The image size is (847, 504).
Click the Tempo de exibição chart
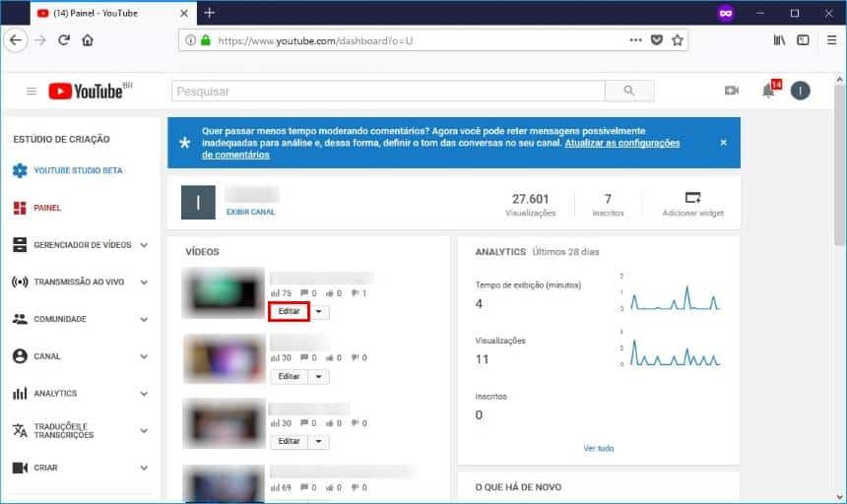pos(671,292)
